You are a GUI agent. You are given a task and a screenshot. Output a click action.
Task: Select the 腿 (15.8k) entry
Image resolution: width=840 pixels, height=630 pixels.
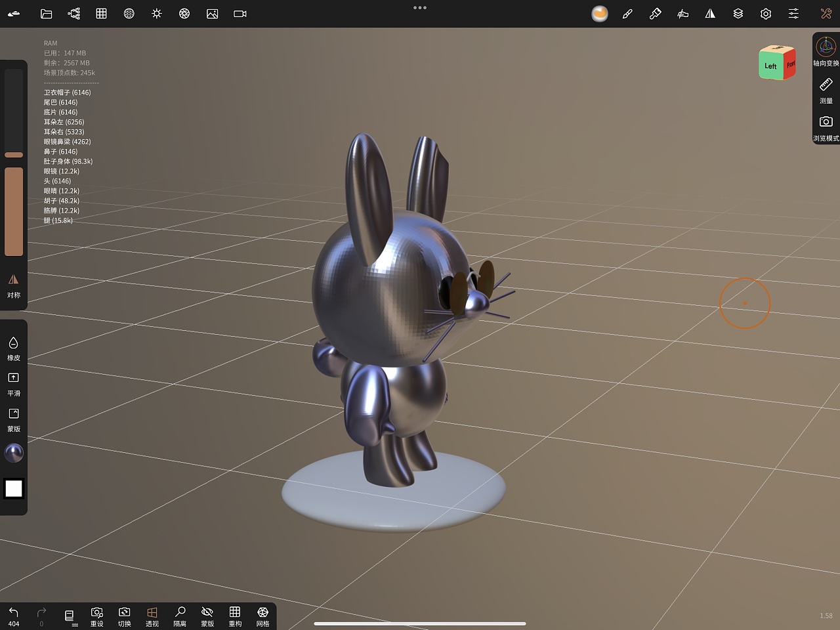tap(58, 220)
